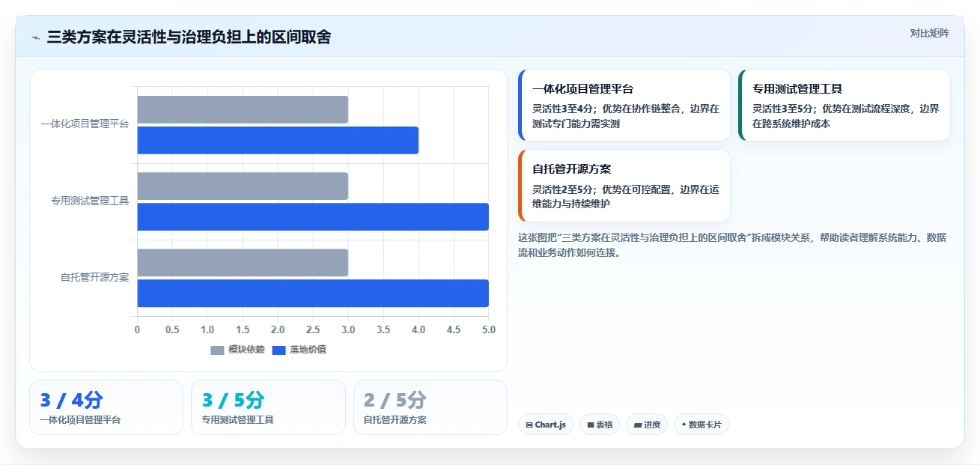Click y-axis label 专用测试管理工具

pyautogui.click(x=90, y=201)
